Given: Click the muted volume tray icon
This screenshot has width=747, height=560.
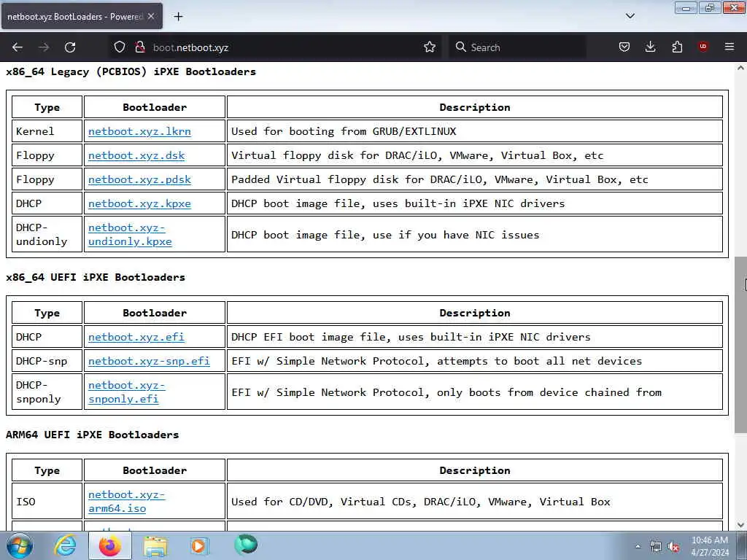Looking at the screenshot, I should (x=673, y=547).
